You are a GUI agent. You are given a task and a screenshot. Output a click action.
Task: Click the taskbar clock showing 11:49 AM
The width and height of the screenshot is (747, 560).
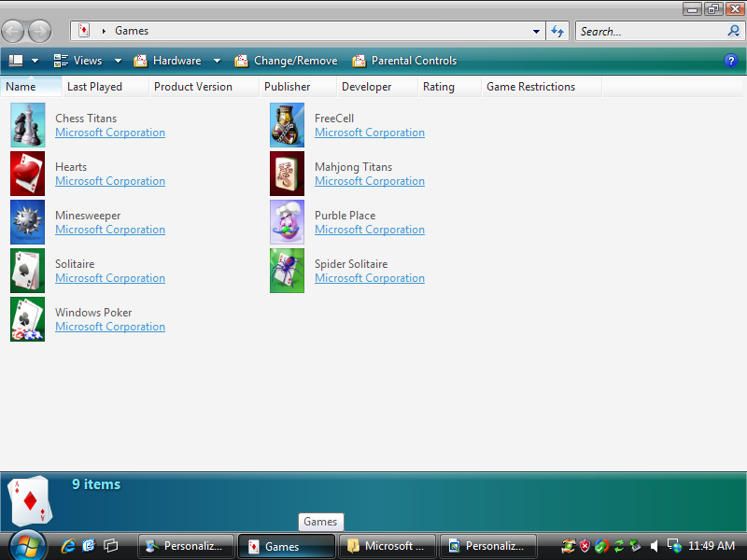(x=712, y=546)
